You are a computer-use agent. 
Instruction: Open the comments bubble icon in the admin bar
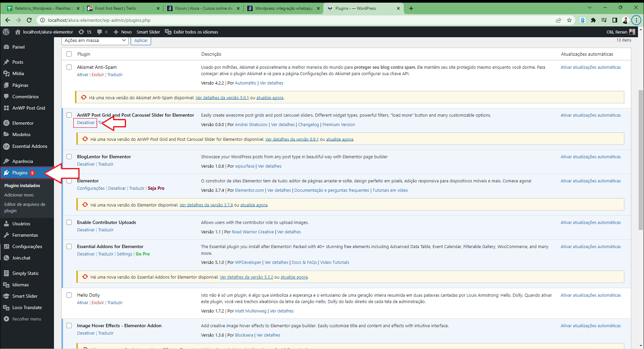(x=99, y=32)
